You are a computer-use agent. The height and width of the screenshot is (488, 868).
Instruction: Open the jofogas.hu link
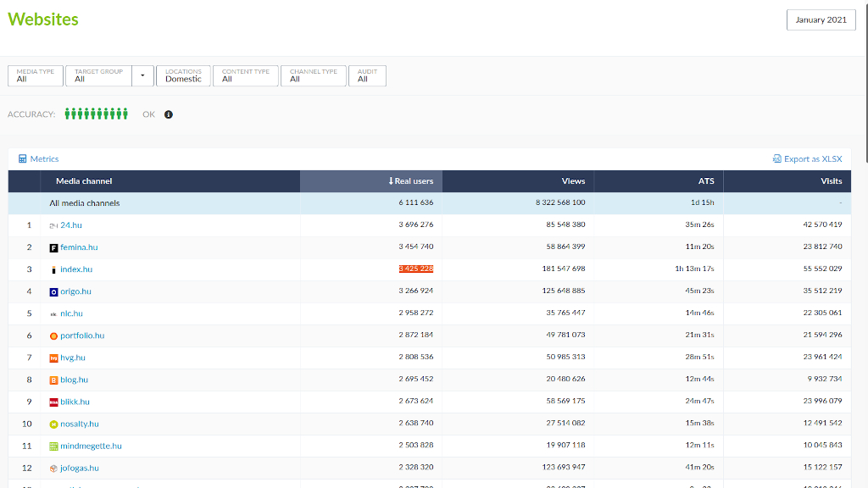(79, 469)
